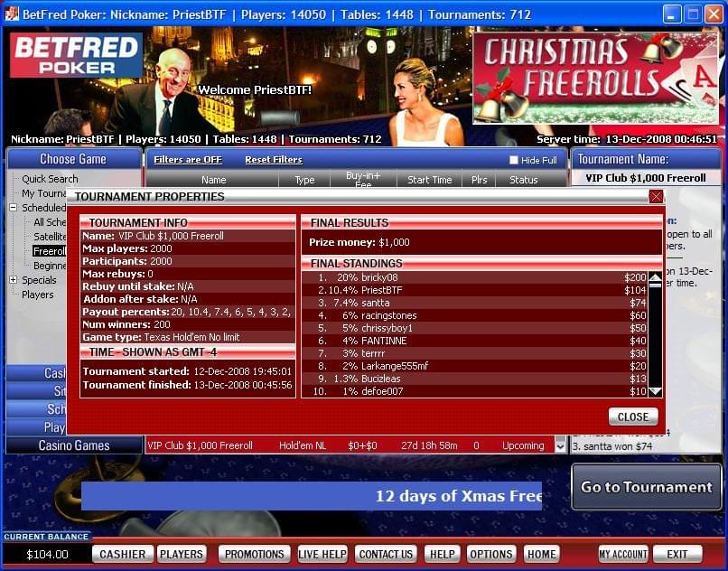Open the Casino Games section

tap(74, 445)
